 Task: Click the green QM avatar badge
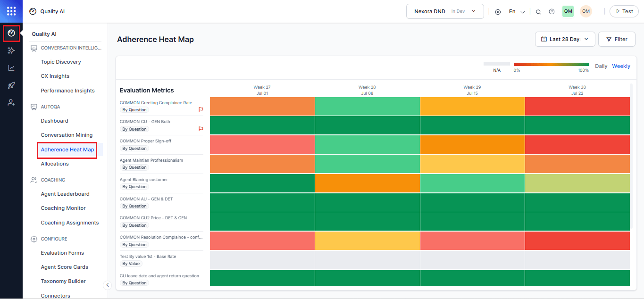(x=568, y=11)
